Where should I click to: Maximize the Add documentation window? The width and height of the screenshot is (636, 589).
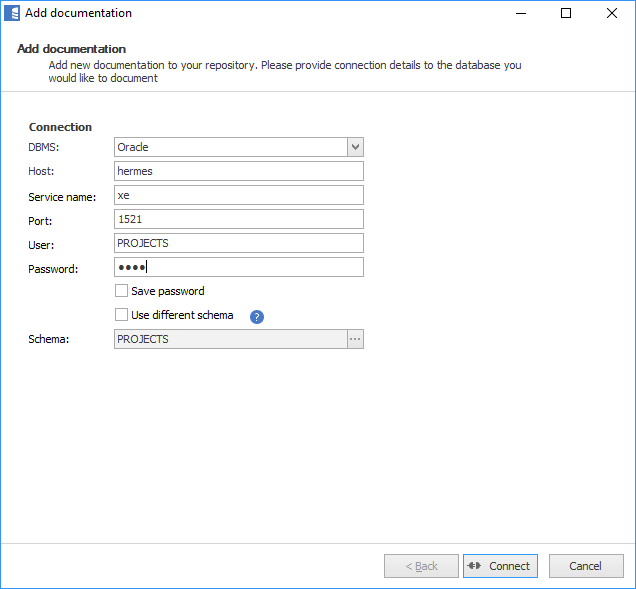(566, 13)
